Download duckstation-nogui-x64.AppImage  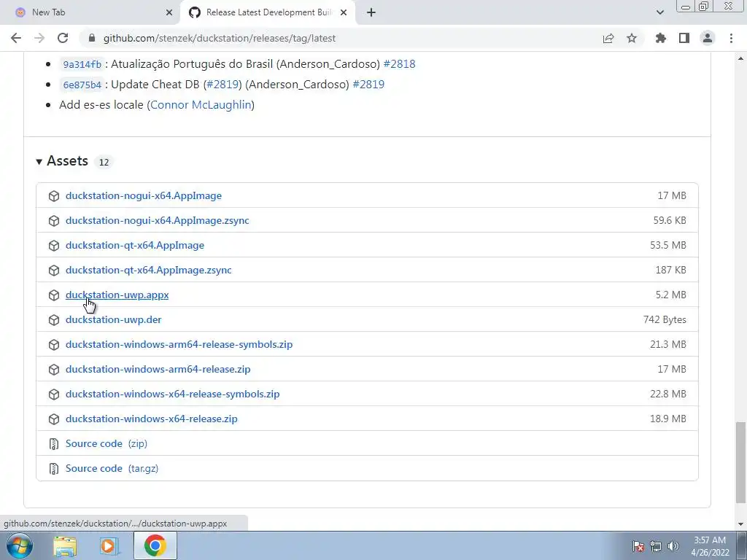[144, 195]
